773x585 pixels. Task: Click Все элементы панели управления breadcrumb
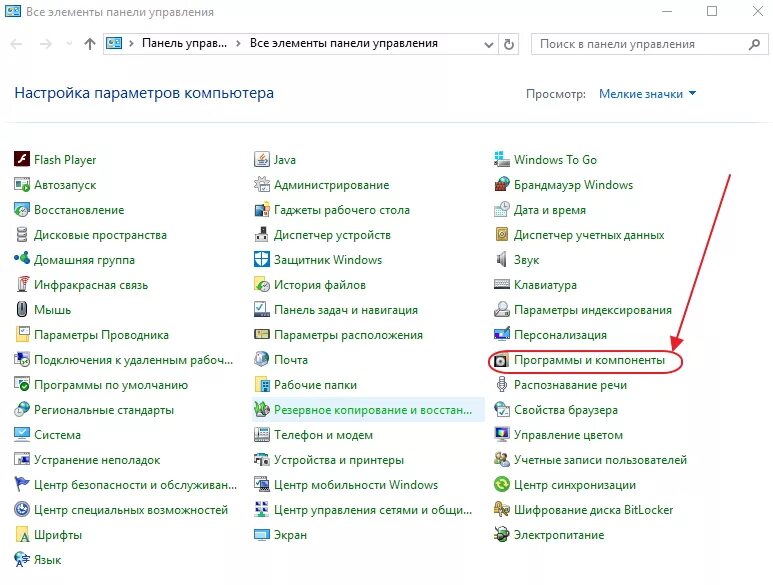click(x=344, y=43)
